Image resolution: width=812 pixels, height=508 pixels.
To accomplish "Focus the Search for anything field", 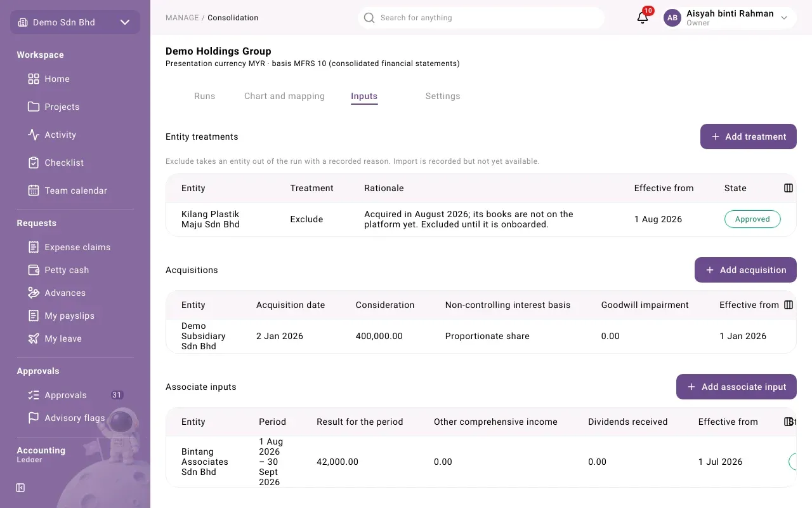I will point(481,18).
